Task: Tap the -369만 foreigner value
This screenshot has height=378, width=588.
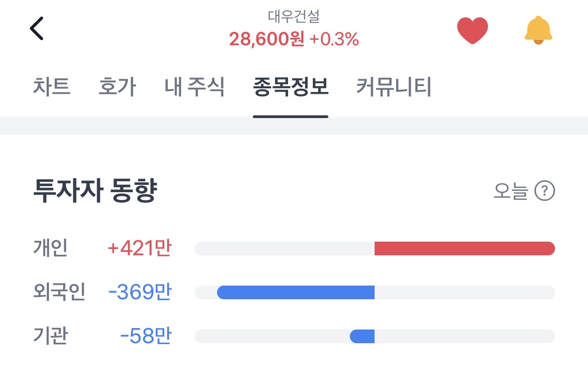Action: pyautogui.click(x=140, y=292)
